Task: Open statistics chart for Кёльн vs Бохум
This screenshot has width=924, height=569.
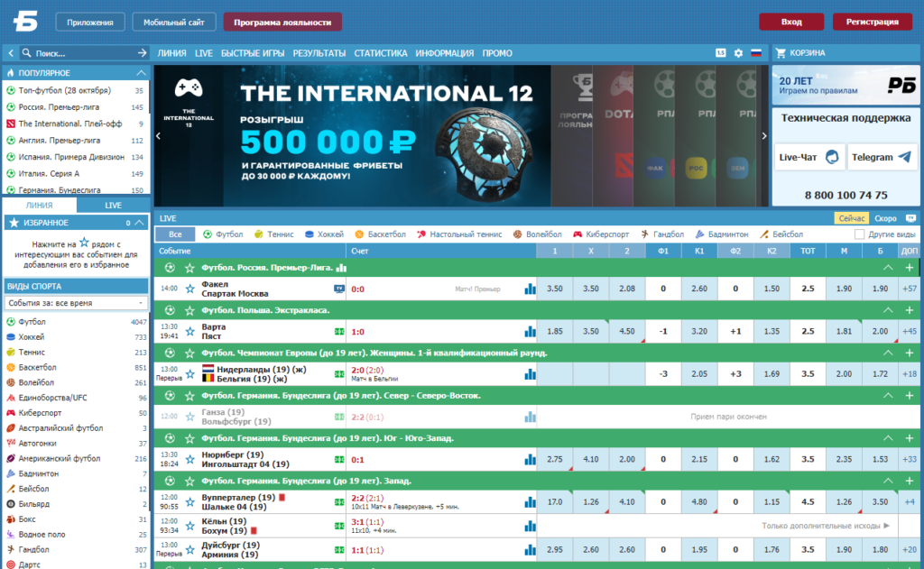Action: [x=531, y=526]
